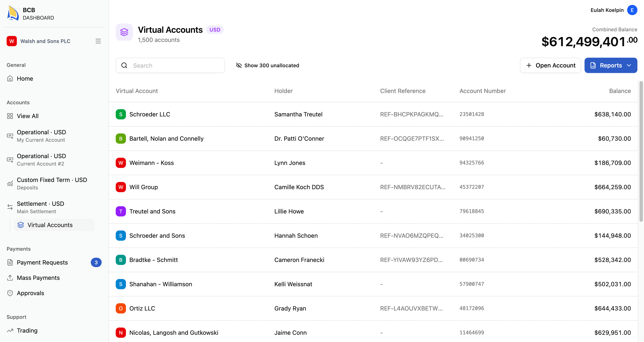
Task: Expand the Reports dropdown button
Action: (x=611, y=65)
